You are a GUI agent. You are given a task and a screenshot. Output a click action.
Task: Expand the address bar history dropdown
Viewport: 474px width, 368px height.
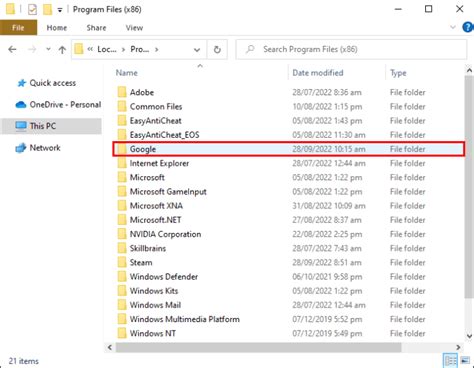197,50
